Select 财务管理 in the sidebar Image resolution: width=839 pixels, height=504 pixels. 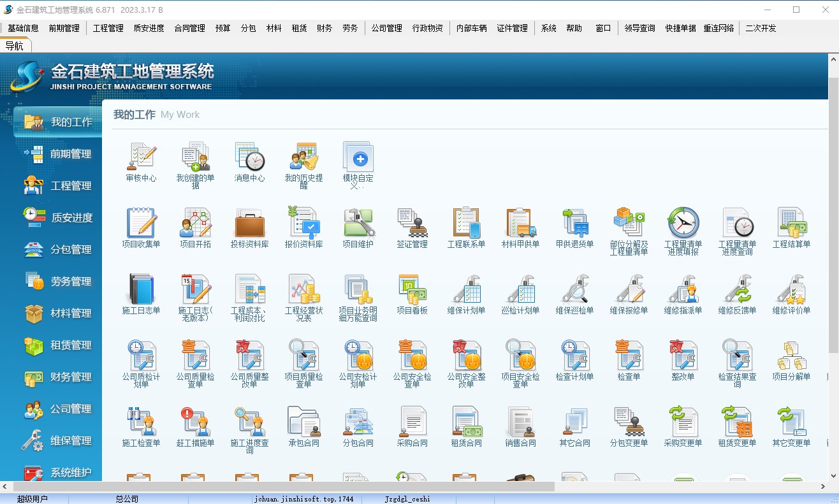[x=57, y=377]
